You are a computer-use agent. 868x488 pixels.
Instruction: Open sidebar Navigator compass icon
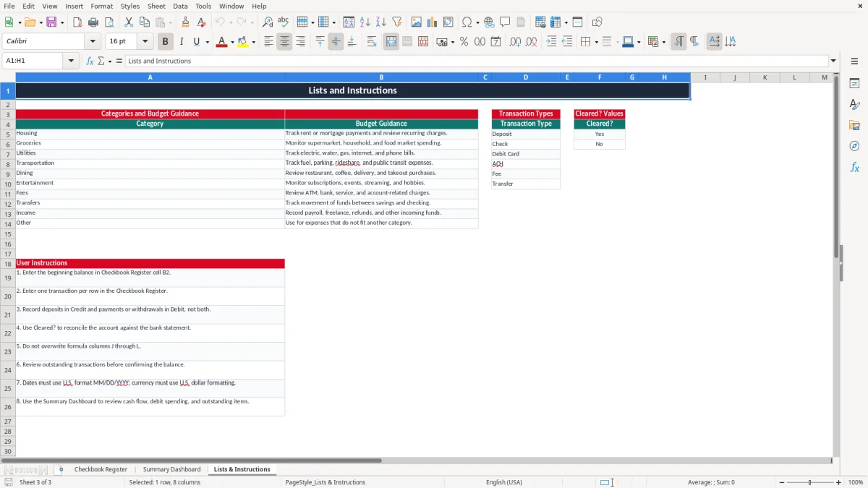pos(854,147)
